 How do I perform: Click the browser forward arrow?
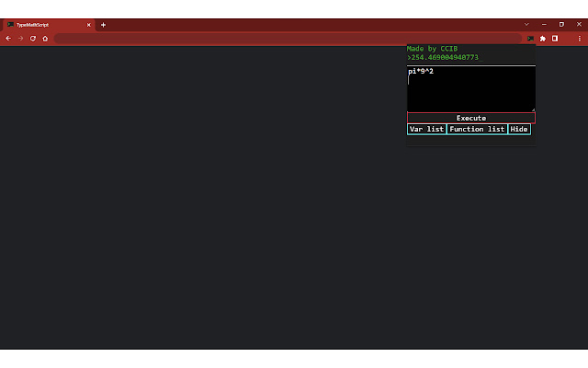pyautogui.click(x=20, y=39)
